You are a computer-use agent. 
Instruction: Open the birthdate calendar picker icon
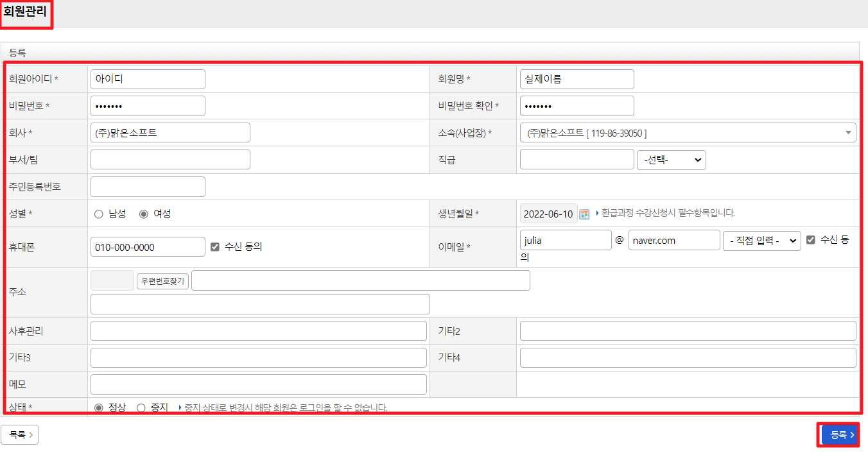(x=584, y=214)
